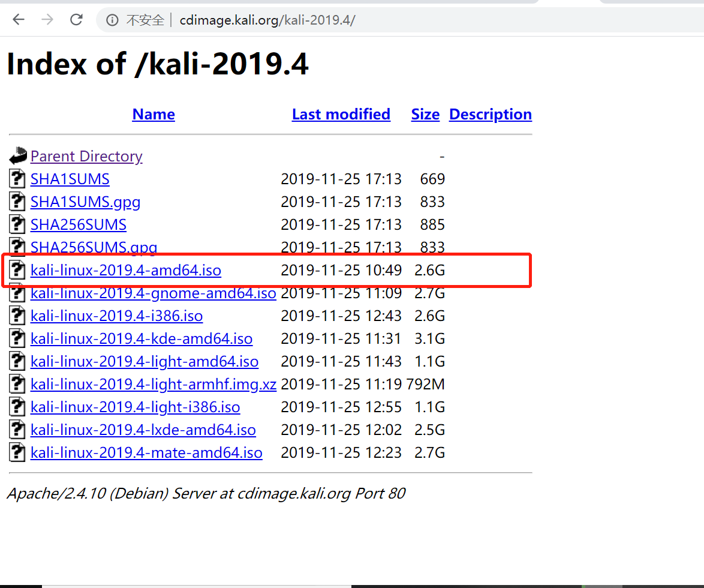Screen dimensions: 704x588
Task: Click the 885 size of SHA256SUMS
Action: click(432, 224)
